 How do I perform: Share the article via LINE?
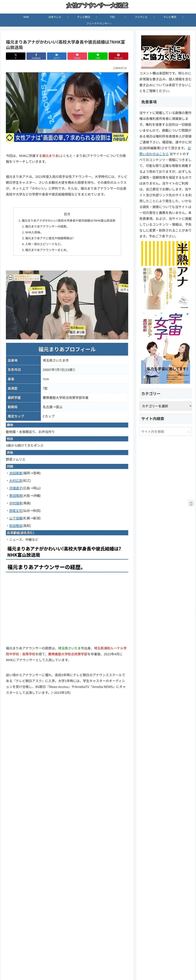98,56
